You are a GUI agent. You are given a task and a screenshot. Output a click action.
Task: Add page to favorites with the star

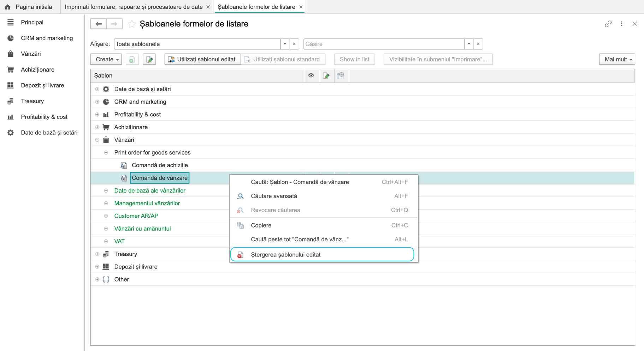(132, 24)
